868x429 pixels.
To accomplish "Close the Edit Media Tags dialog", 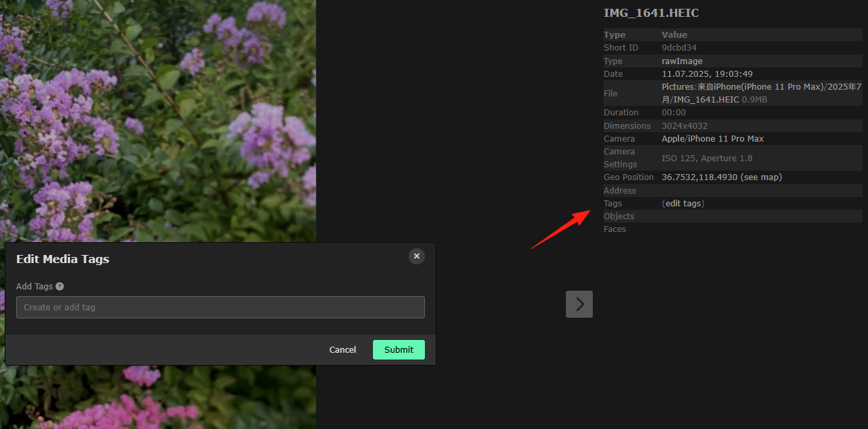I will point(417,256).
